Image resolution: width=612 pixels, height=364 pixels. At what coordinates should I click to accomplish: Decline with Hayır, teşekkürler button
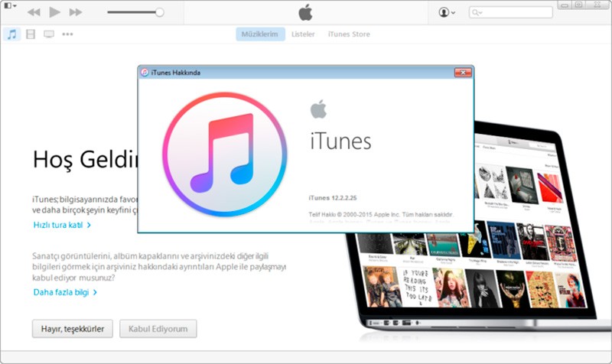click(73, 329)
